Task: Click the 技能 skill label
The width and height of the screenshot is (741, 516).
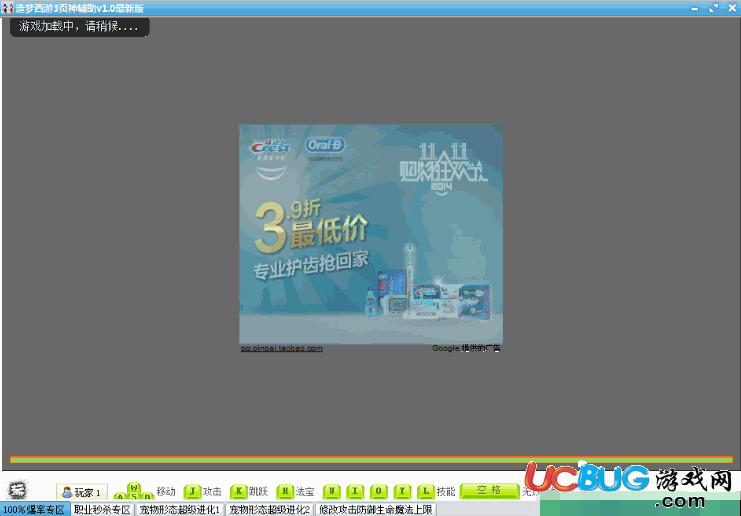Action: (x=446, y=491)
